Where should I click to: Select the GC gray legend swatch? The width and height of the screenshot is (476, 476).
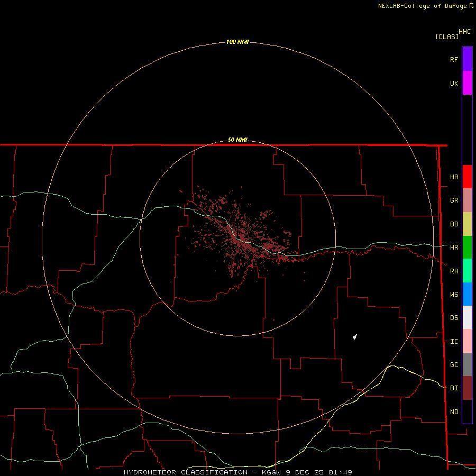point(467,364)
